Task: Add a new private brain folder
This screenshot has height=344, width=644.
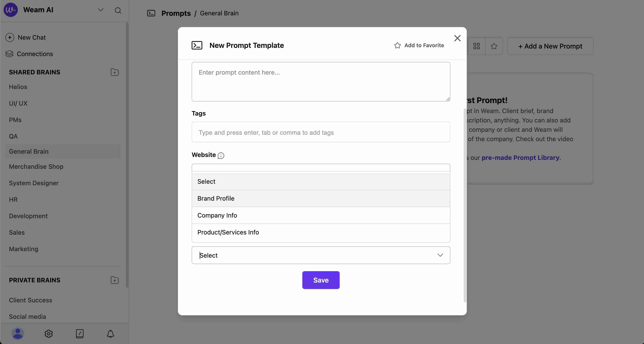Action: coord(114,280)
